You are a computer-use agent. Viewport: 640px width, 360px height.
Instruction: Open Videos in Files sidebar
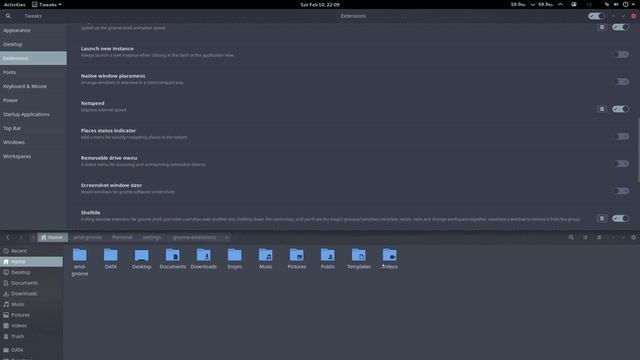31,326
